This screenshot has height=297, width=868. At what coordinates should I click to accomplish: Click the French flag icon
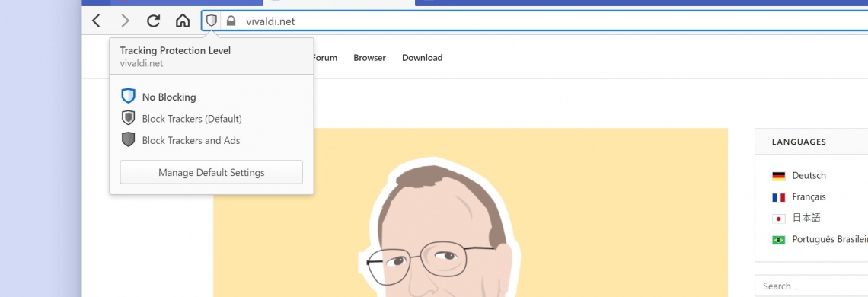tap(779, 197)
